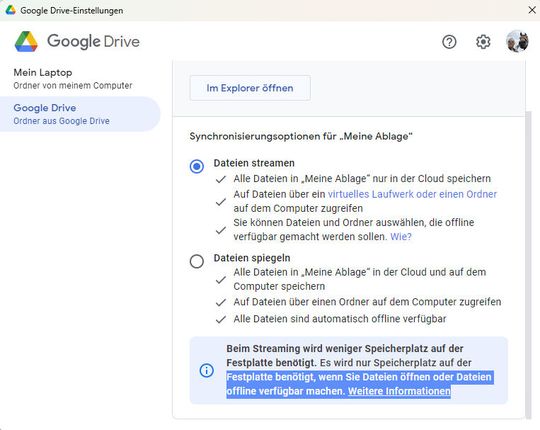Click 'Im Explorer öffnen' button
The width and height of the screenshot is (540, 430).
pyautogui.click(x=250, y=88)
